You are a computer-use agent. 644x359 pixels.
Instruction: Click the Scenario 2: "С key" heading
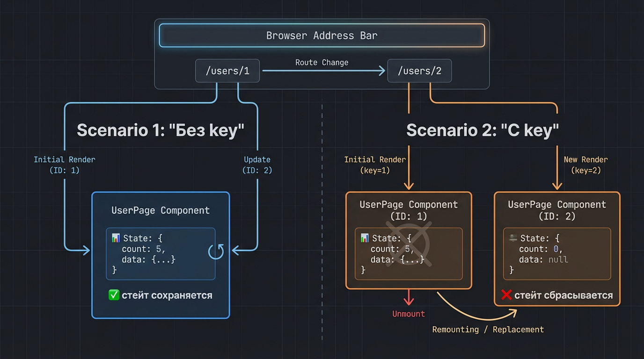(x=483, y=130)
